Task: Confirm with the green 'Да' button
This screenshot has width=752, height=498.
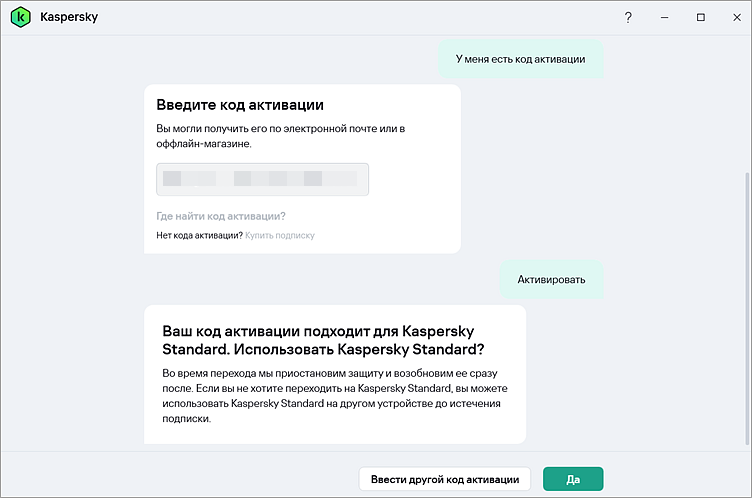Action: [x=573, y=479]
